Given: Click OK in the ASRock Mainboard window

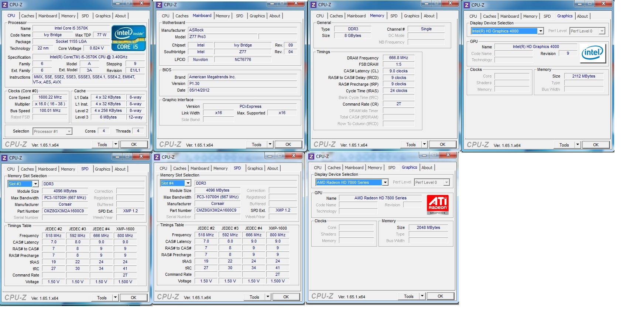Looking at the screenshot, I should (x=288, y=145).
